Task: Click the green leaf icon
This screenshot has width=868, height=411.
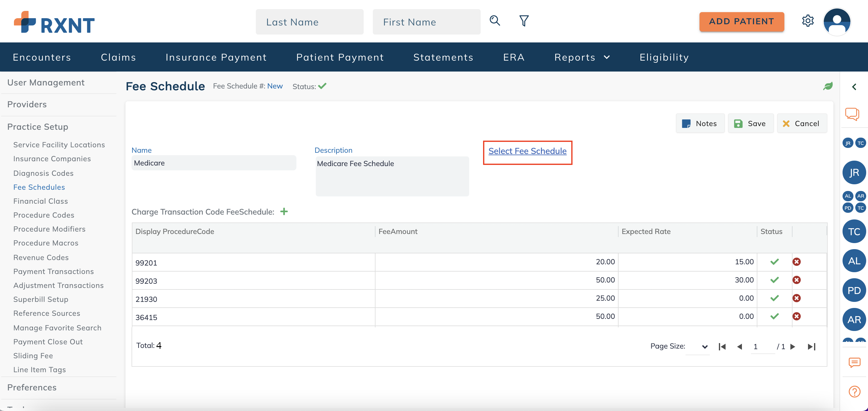Action: [828, 86]
